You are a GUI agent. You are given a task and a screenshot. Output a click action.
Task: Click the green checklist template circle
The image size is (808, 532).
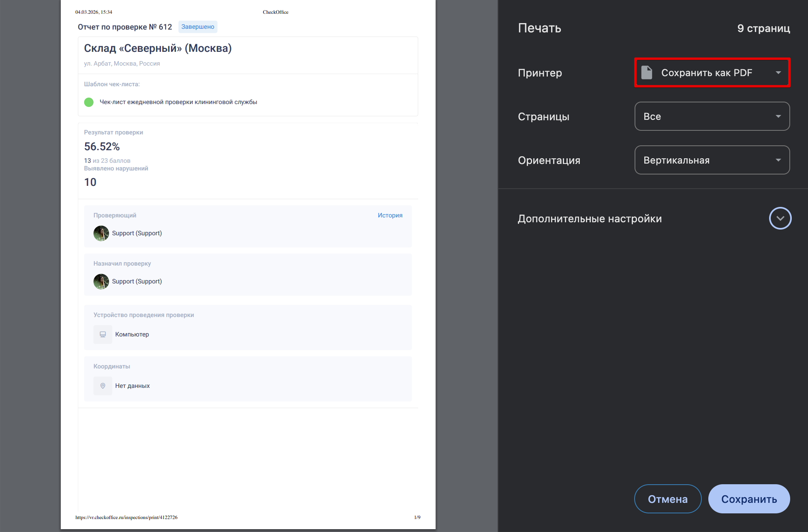click(x=89, y=102)
